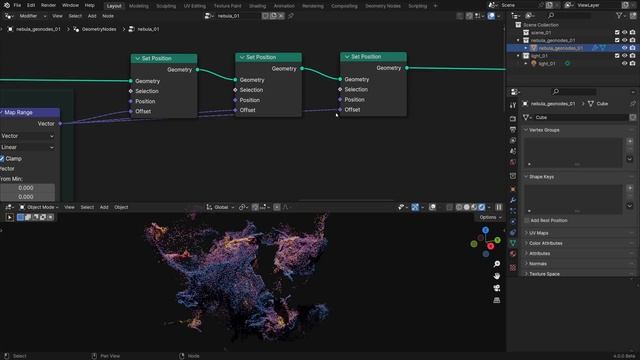Hide nebula_geonodes_01 collection with eye icon
The height and width of the screenshot is (360, 640).
coord(624,40)
